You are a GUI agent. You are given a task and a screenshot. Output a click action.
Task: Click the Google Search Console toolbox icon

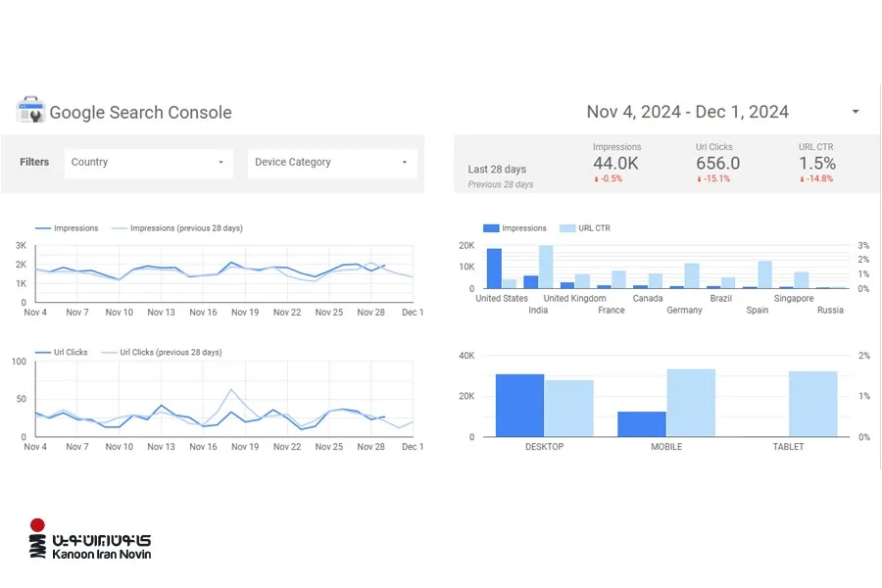point(31,110)
